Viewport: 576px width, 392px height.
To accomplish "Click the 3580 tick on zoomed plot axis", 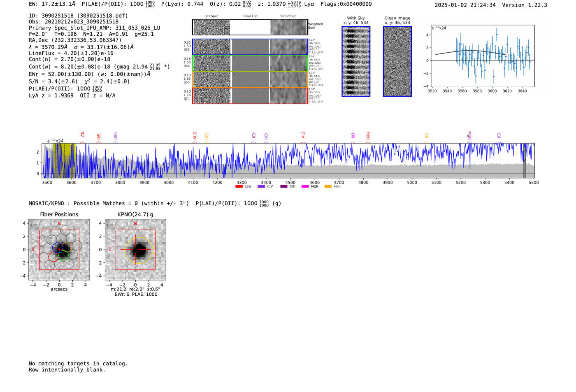I will click(477, 91).
